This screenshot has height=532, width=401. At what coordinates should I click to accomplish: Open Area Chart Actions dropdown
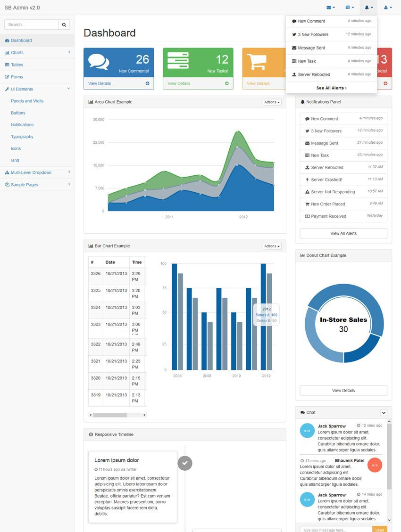click(272, 102)
